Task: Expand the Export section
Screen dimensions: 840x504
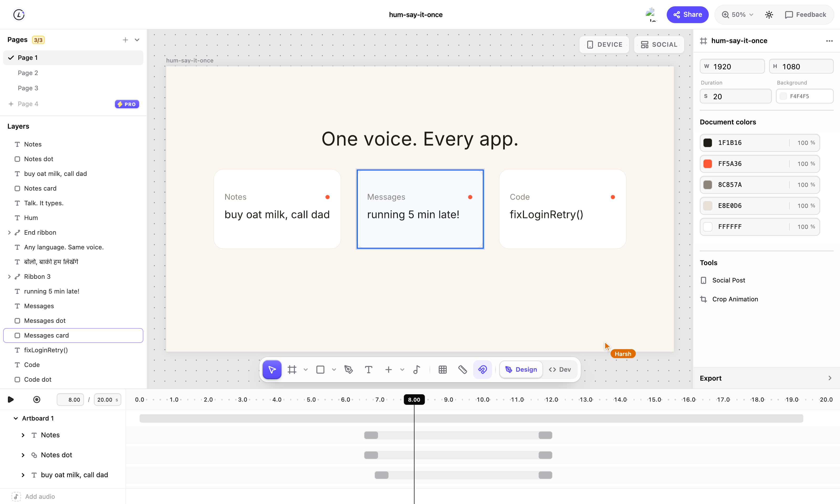Action: point(766,378)
